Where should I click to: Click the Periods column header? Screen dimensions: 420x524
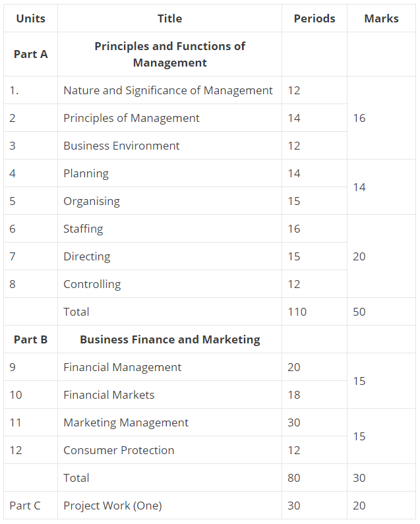(x=314, y=18)
